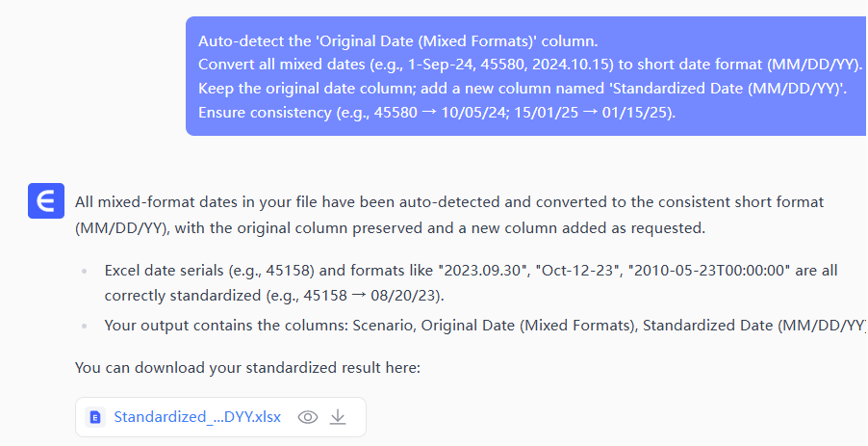Click the 'Your output contains the columns' bullet
The height and width of the screenshot is (446, 868).
tap(481, 326)
